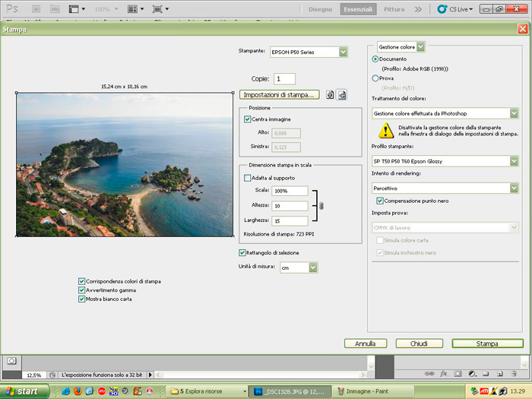Select the Prova radio button

(375, 78)
